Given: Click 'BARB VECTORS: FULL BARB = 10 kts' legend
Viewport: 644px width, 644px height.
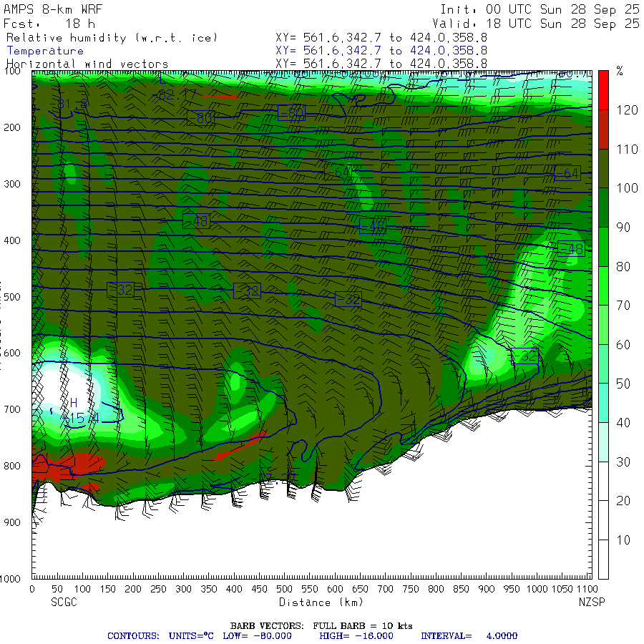Looking at the screenshot, I should coord(321,626).
